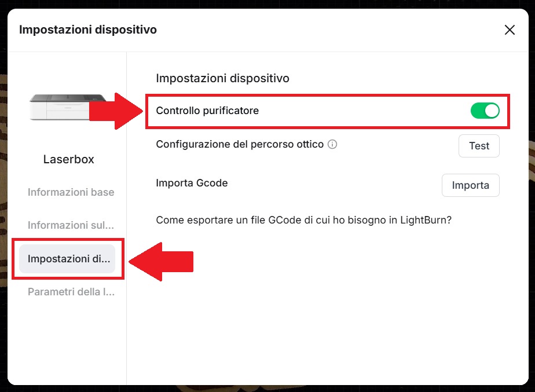The image size is (535, 392).
Task: Select the Impostazioni di... sidebar tab
Action: point(67,259)
